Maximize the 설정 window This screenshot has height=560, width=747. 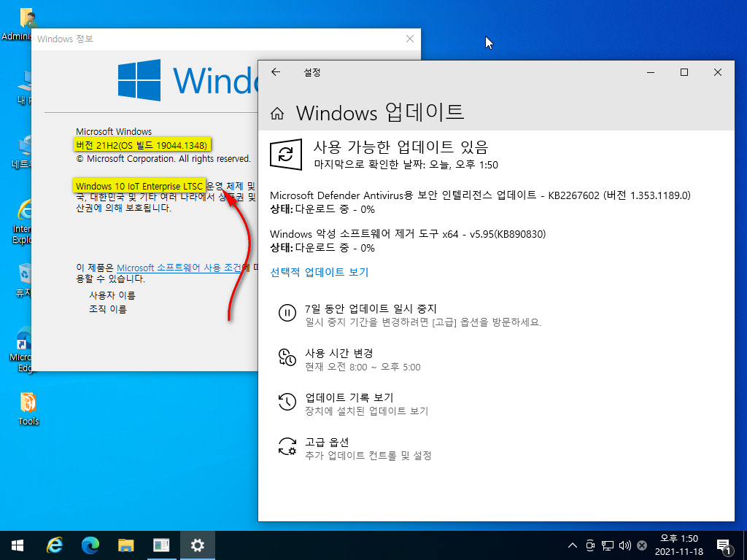click(x=684, y=72)
